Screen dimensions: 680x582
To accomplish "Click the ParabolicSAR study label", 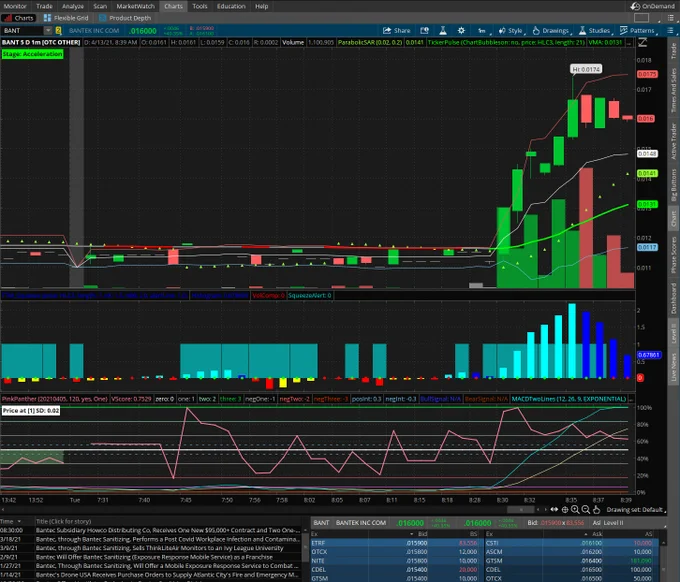I will pos(370,42).
